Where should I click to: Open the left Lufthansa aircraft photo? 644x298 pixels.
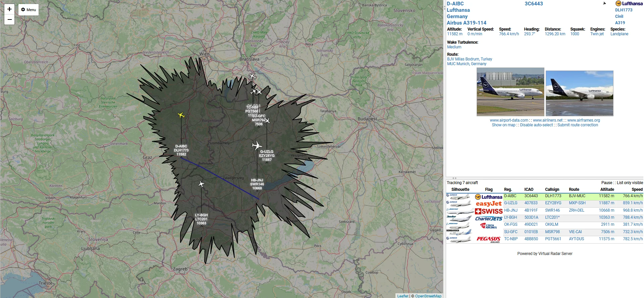(511, 92)
